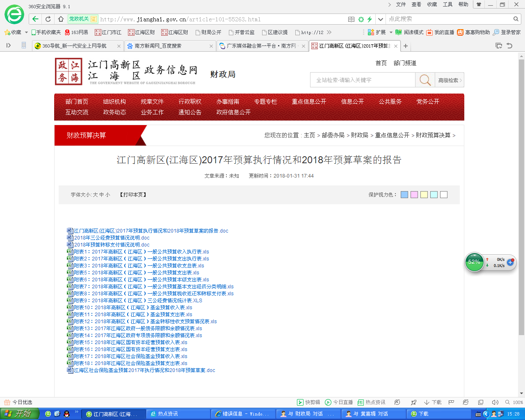525x420 pixels.
Task: Open 高级检索 advanced search
Action: [450, 80]
